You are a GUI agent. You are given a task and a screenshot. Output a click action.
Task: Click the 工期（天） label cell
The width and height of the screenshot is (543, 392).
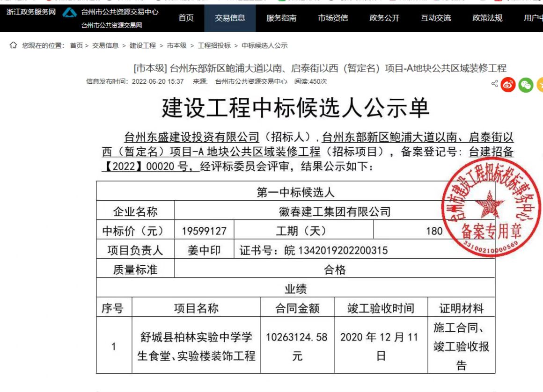tap(304, 231)
